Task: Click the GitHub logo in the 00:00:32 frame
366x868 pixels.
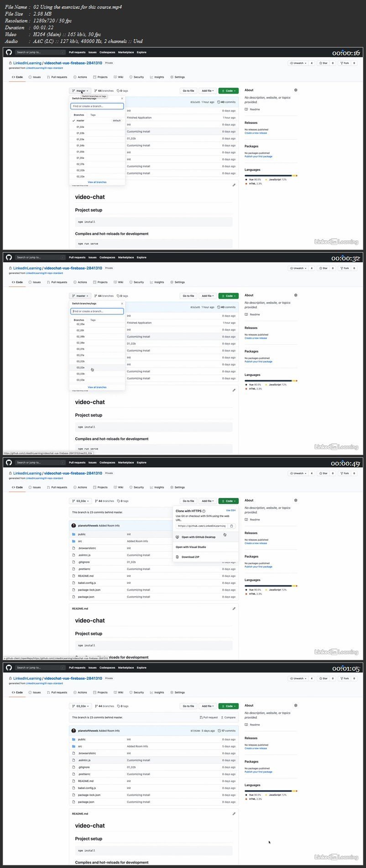Action: point(9,257)
